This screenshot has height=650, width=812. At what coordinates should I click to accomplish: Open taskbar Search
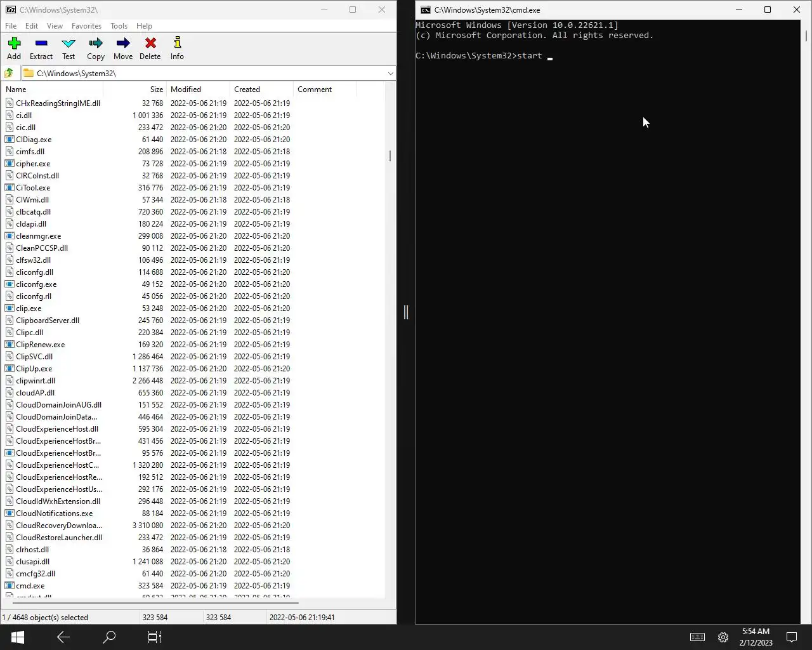pyautogui.click(x=109, y=637)
